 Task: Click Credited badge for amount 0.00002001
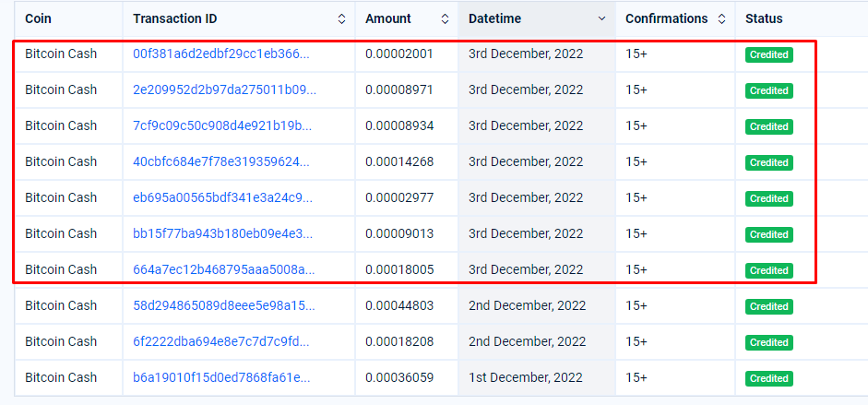(x=769, y=54)
